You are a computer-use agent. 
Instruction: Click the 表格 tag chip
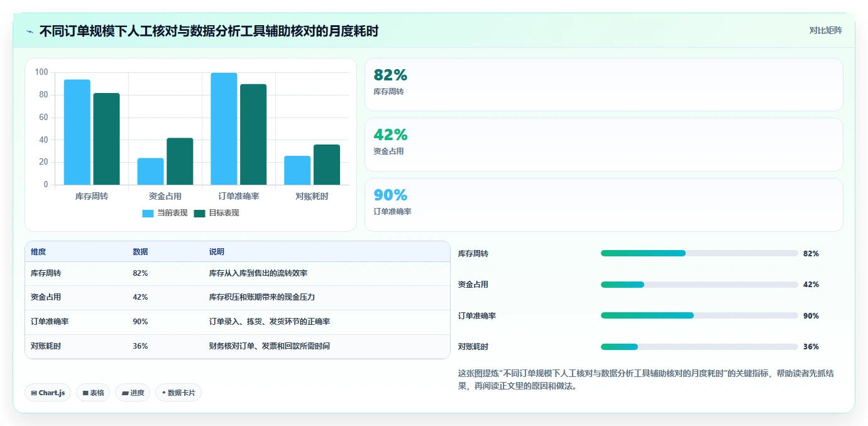(x=93, y=393)
